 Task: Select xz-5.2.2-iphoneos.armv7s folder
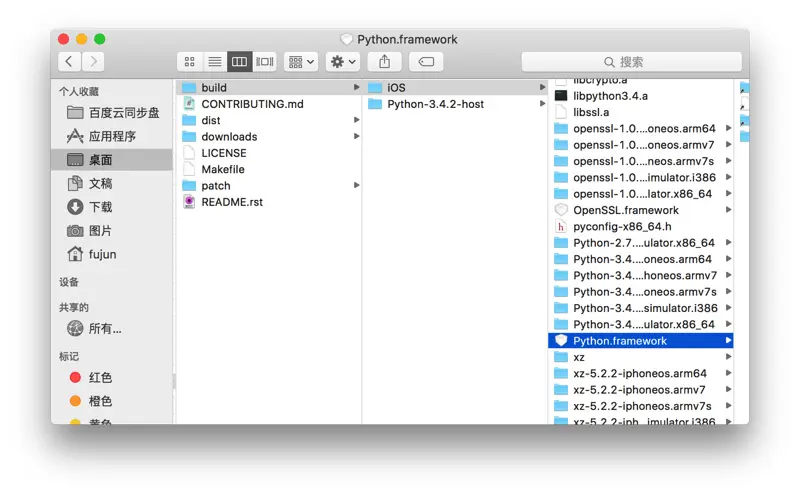coord(641,406)
